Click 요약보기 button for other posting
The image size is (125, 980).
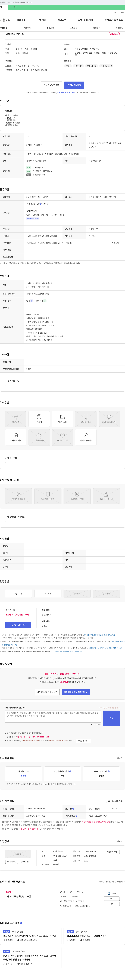point(112,899)
